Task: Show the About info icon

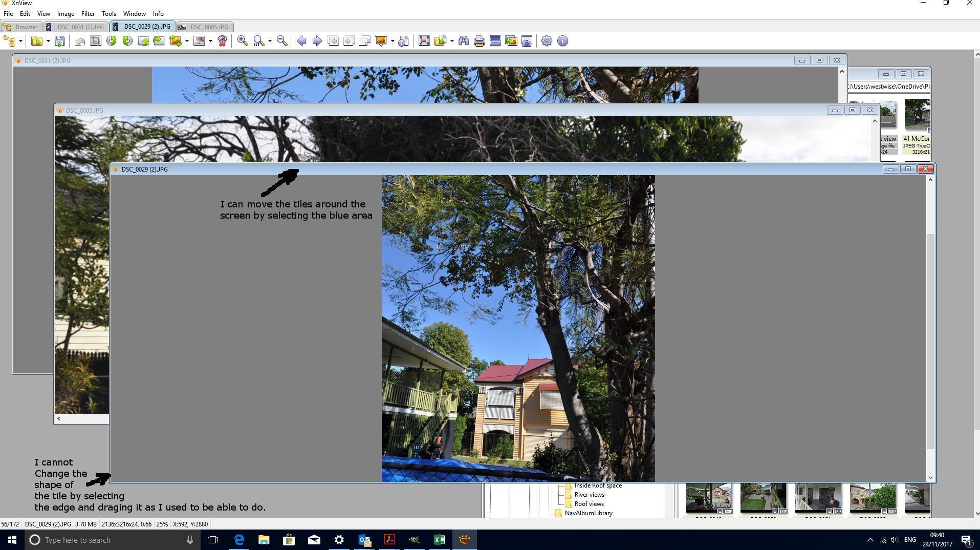Action: [x=562, y=41]
